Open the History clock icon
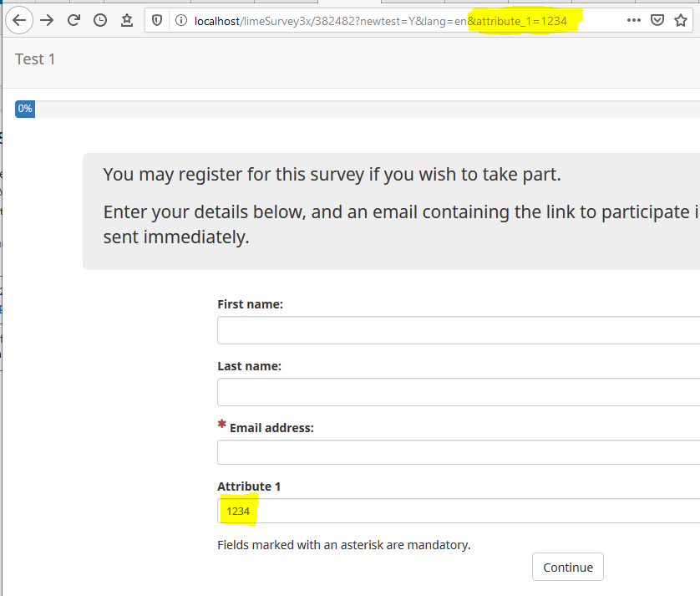 (x=100, y=20)
